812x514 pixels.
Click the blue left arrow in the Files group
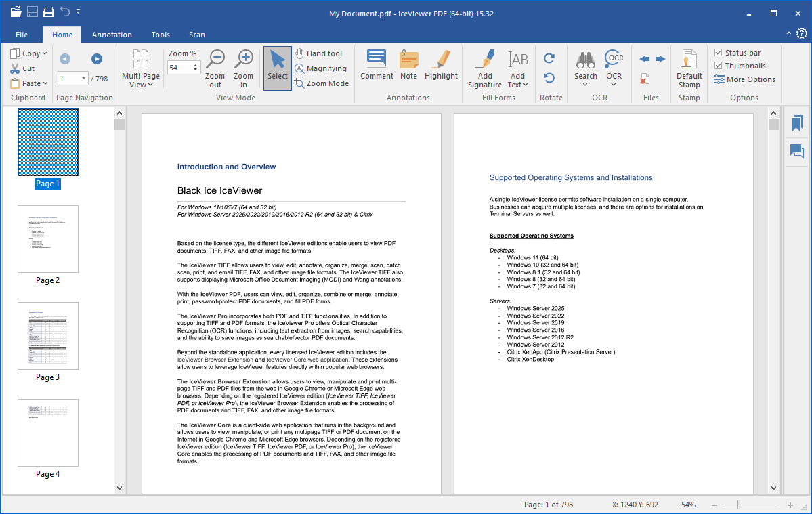click(645, 59)
